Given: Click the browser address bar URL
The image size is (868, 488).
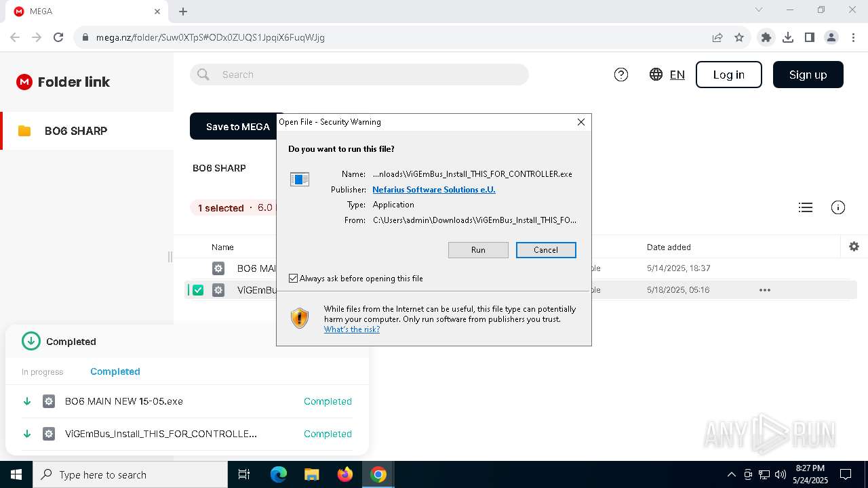Looking at the screenshot, I should [210, 37].
